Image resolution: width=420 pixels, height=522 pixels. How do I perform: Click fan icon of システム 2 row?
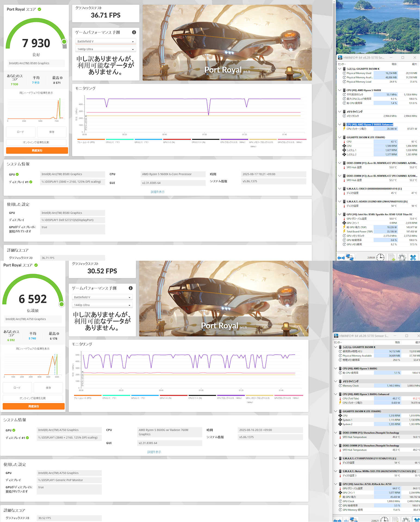pos(344,154)
